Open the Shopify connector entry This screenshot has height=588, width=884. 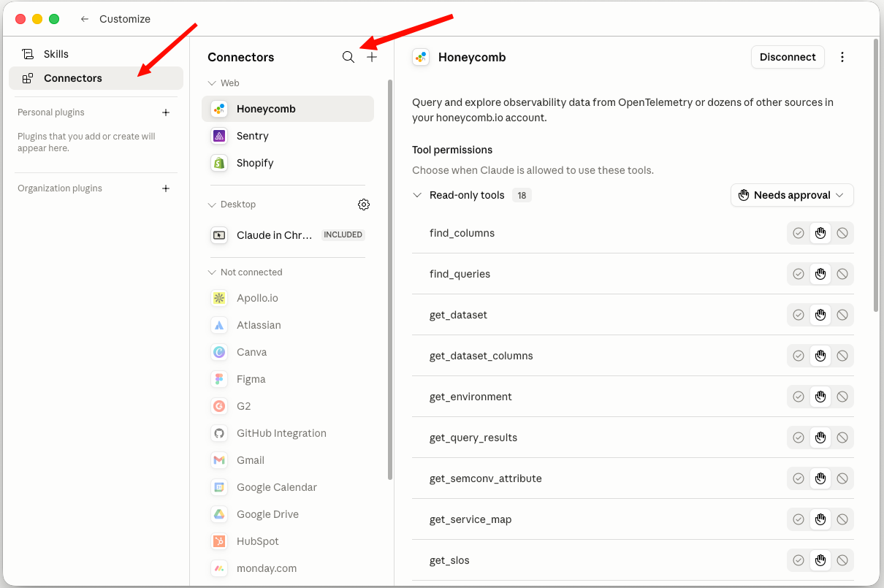tap(288, 163)
